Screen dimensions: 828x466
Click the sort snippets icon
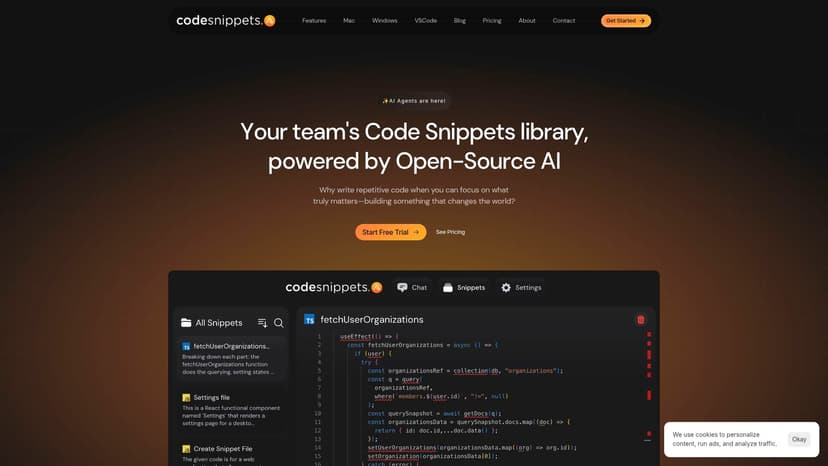point(262,323)
